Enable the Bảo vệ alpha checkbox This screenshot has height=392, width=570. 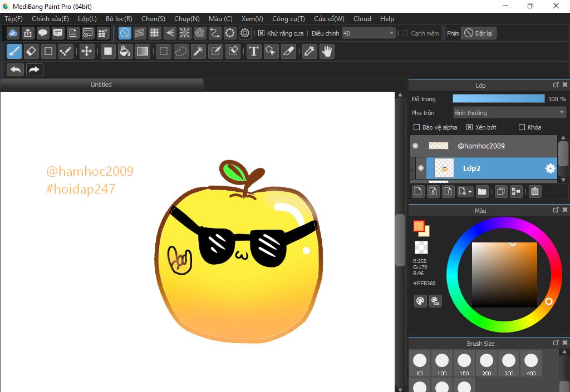pos(417,127)
